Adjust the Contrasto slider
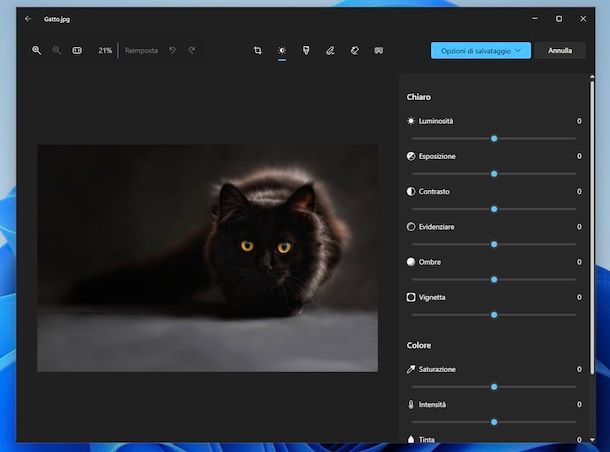The width and height of the screenshot is (610, 452). pos(494,209)
